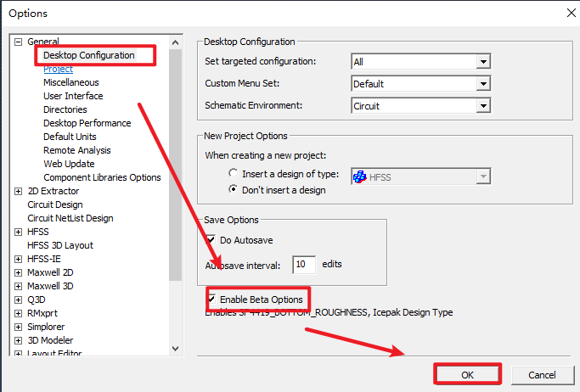Collapse the General tree node

(18, 42)
